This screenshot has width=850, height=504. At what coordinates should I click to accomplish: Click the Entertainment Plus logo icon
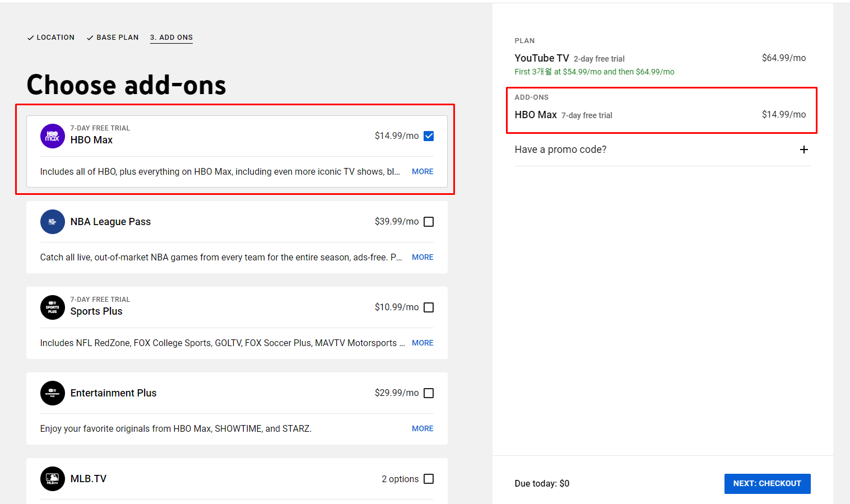tap(53, 393)
